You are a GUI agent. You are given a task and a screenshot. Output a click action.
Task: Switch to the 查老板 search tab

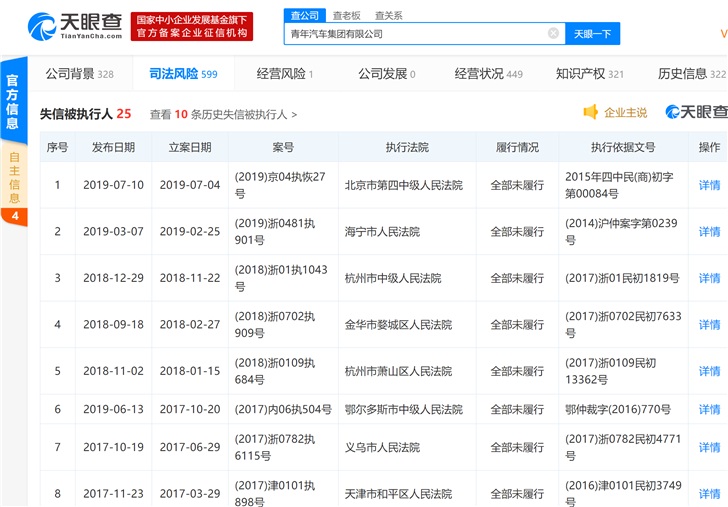pyautogui.click(x=347, y=15)
